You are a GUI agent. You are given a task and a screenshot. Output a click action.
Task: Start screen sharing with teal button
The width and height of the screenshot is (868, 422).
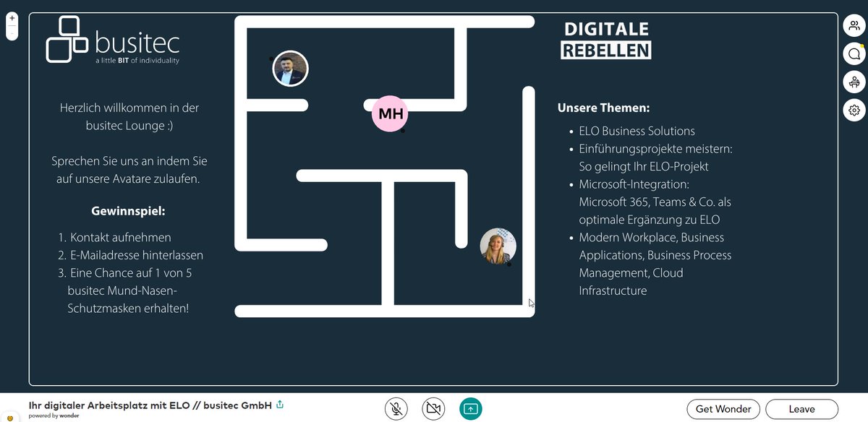(471, 409)
